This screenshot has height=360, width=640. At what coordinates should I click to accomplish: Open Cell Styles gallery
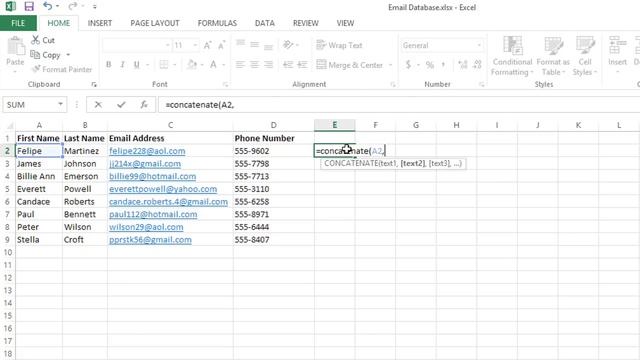[x=584, y=56]
